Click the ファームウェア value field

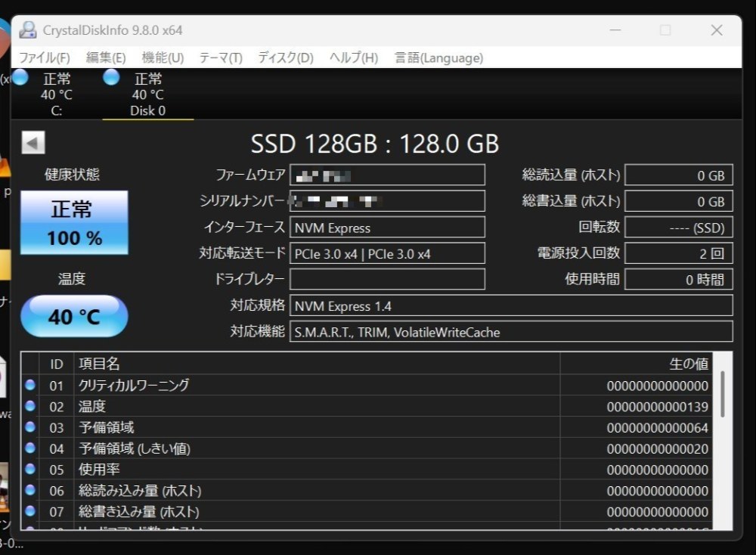[387, 175]
